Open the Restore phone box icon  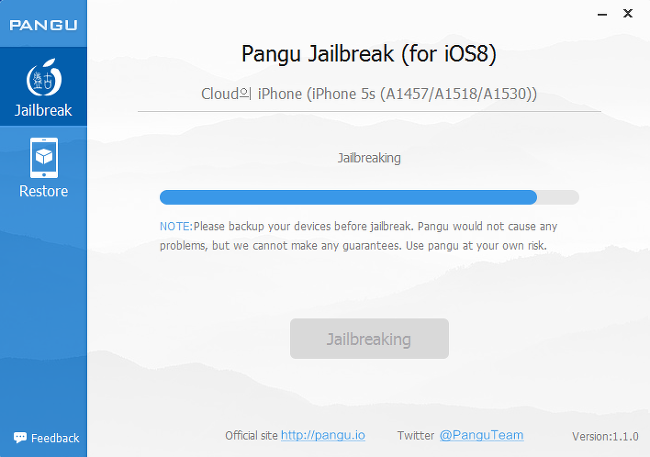[x=44, y=158]
